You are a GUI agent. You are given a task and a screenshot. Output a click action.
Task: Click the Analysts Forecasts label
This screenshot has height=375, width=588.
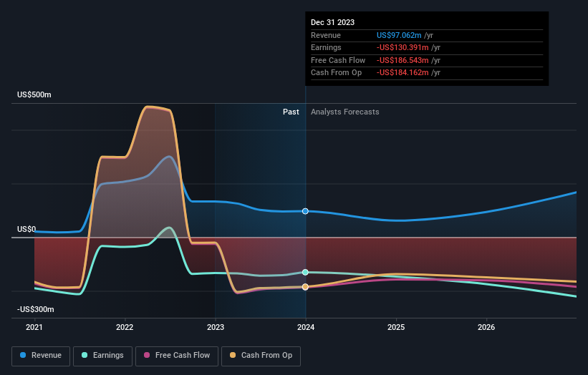345,112
